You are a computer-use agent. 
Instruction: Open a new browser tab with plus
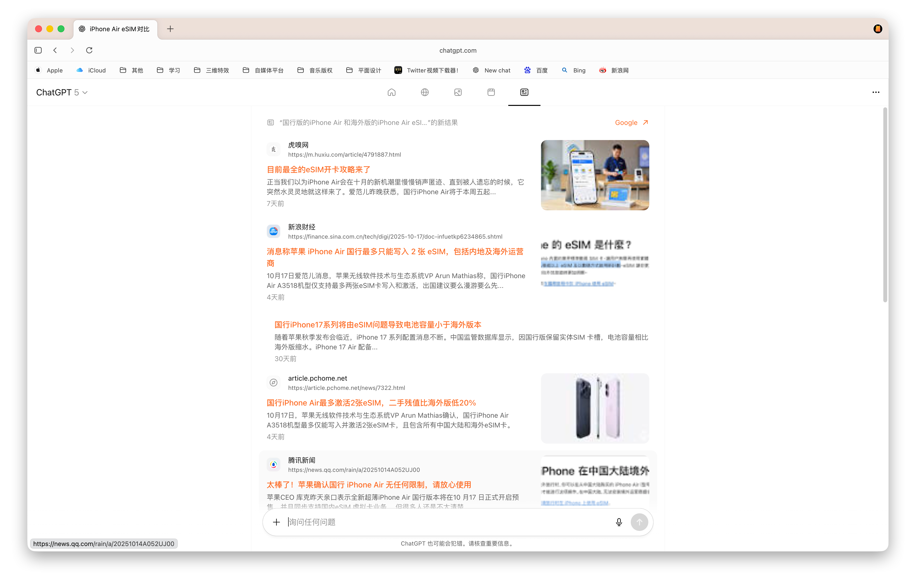point(170,29)
